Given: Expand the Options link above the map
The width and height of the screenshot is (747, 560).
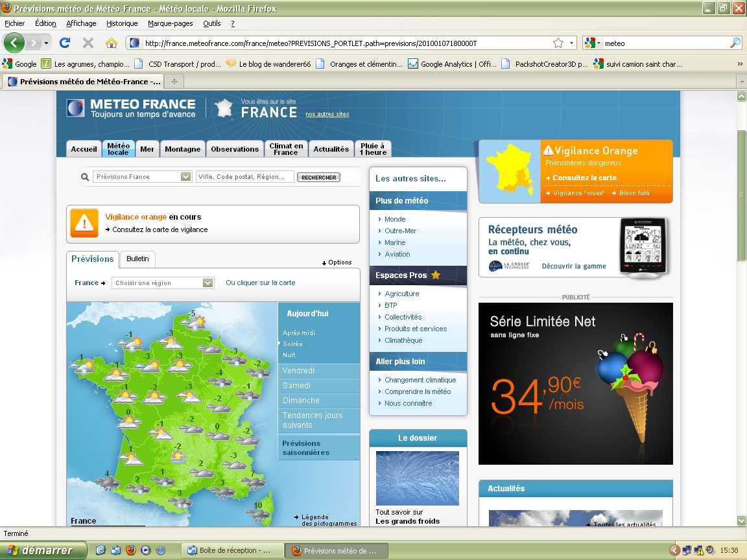Looking at the screenshot, I should click(x=337, y=262).
